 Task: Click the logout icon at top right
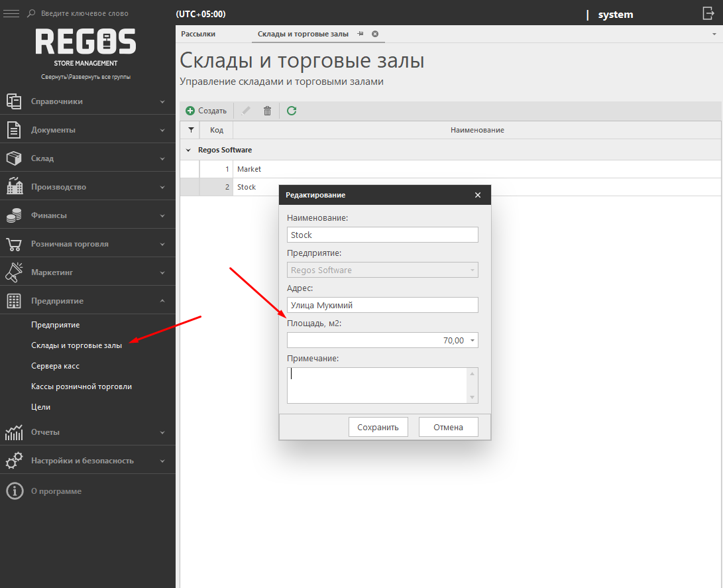(708, 13)
